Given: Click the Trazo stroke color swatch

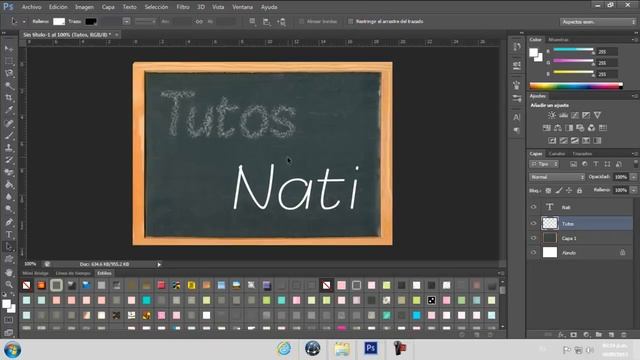Looking at the screenshot, I should [91, 22].
